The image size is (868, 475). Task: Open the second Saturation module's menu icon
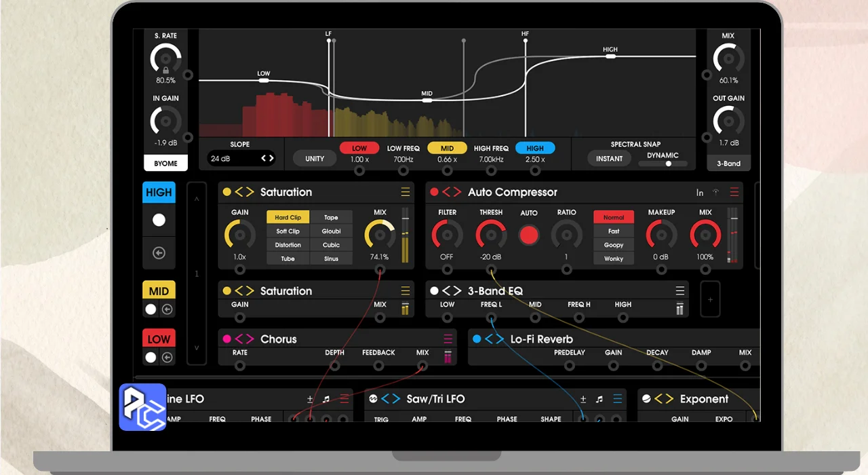coord(405,291)
